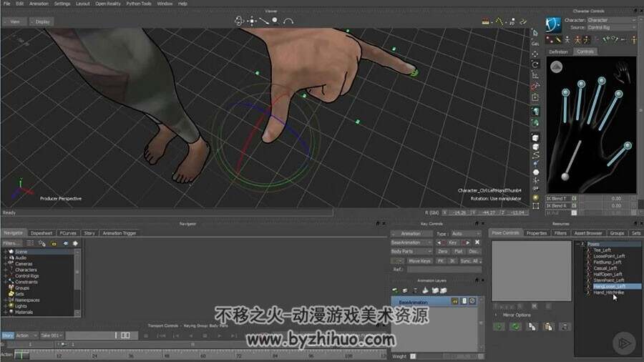Image resolution: width=644 pixels, height=362 pixels.
Task: Click the dolly camera icon above viewer
Action: (x=263, y=21)
